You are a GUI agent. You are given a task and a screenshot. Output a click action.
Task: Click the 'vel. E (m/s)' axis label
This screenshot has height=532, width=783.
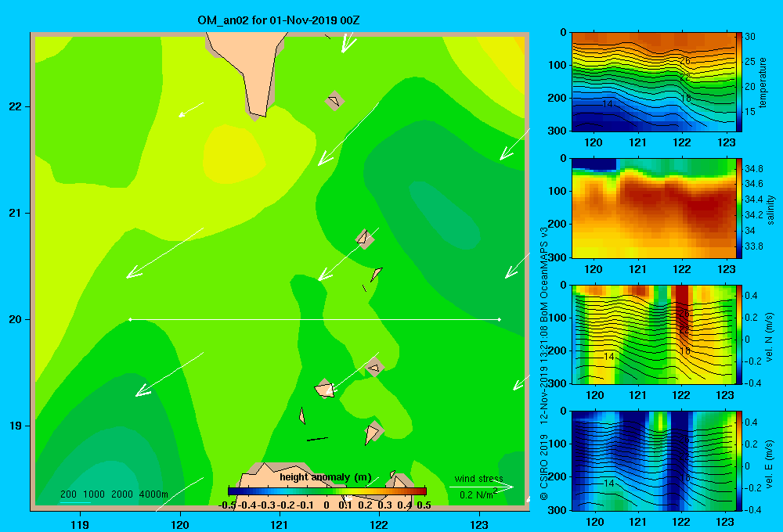tap(769, 464)
